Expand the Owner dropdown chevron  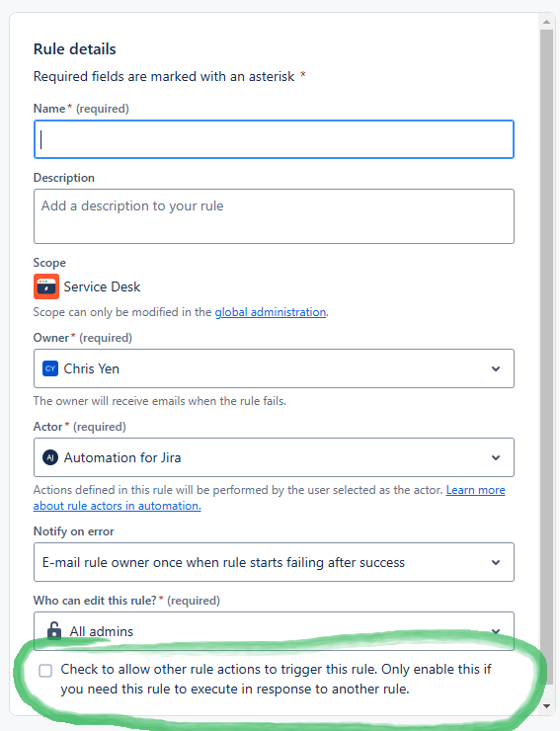[x=496, y=368]
